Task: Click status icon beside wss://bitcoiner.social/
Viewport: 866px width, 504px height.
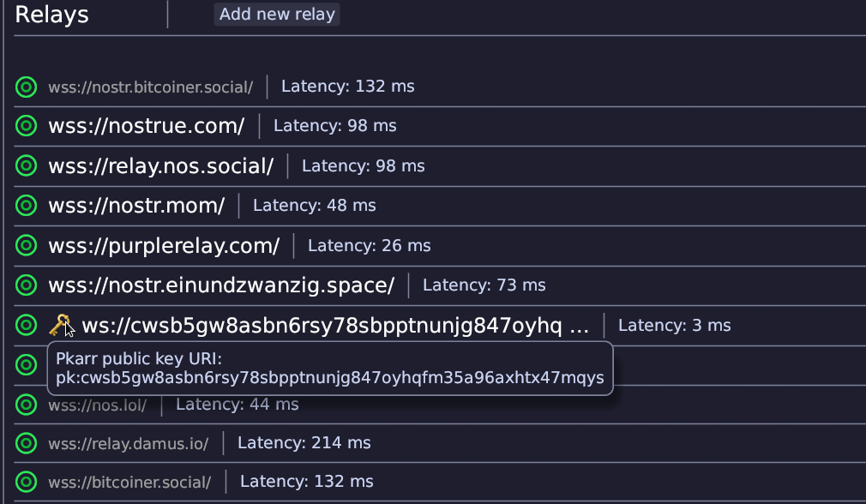Action: (x=27, y=482)
